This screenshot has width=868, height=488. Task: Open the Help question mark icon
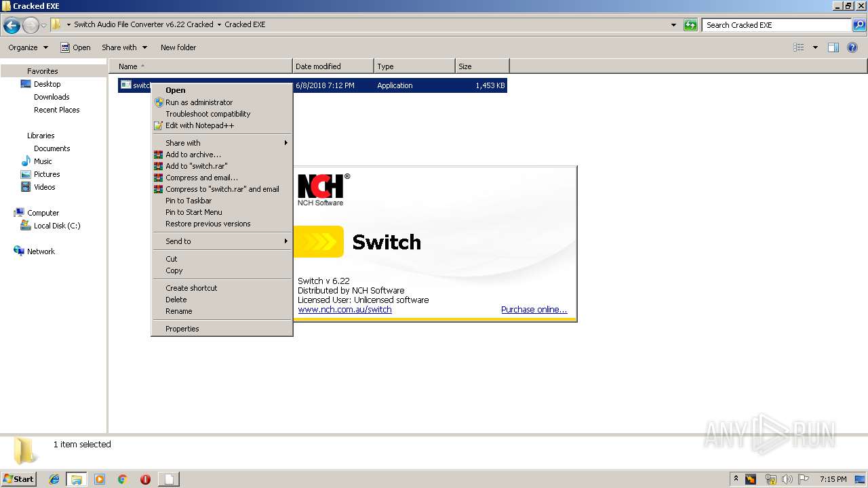coord(852,47)
